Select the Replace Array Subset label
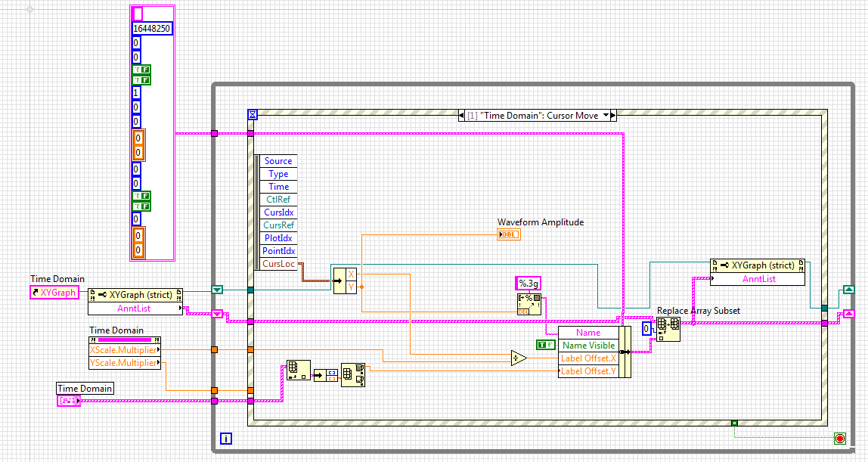Image resolution: width=868 pixels, height=462 pixels. click(x=699, y=311)
